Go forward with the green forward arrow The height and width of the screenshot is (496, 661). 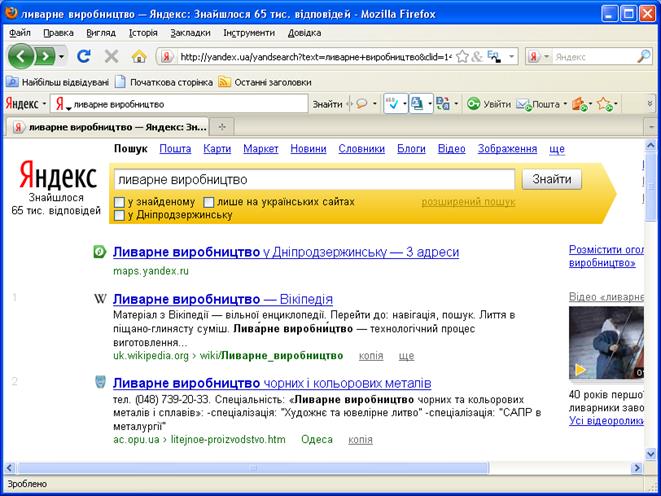tap(45, 56)
